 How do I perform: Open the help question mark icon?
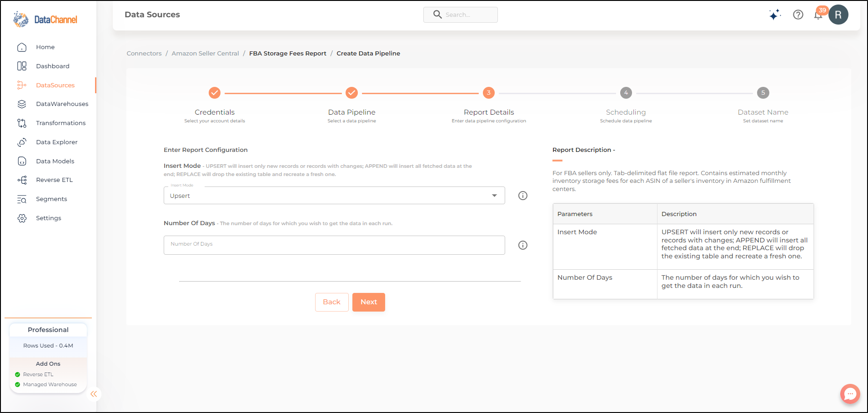(x=798, y=15)
